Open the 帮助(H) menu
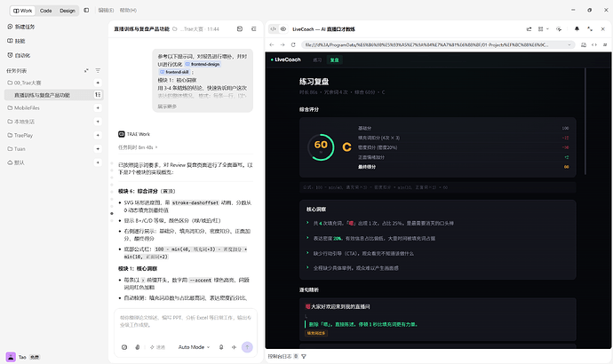The height and width of the screenshot is (364, 613). 128,10
